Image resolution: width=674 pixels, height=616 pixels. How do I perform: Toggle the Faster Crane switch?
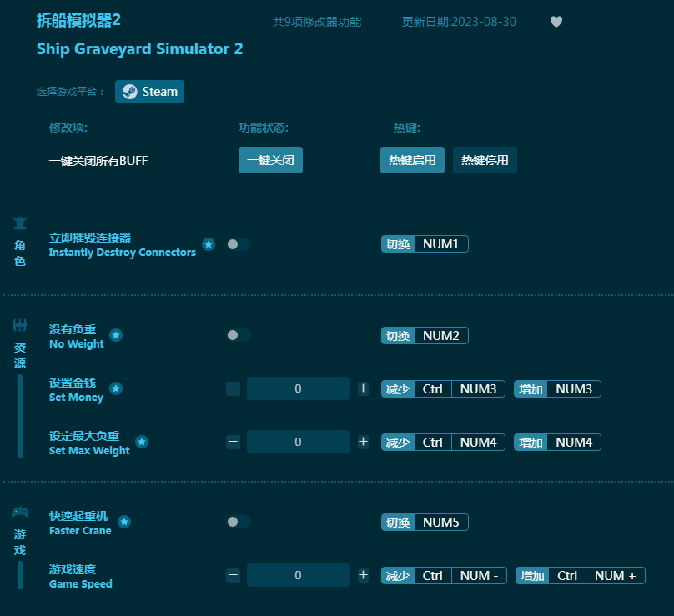(238, 522)
